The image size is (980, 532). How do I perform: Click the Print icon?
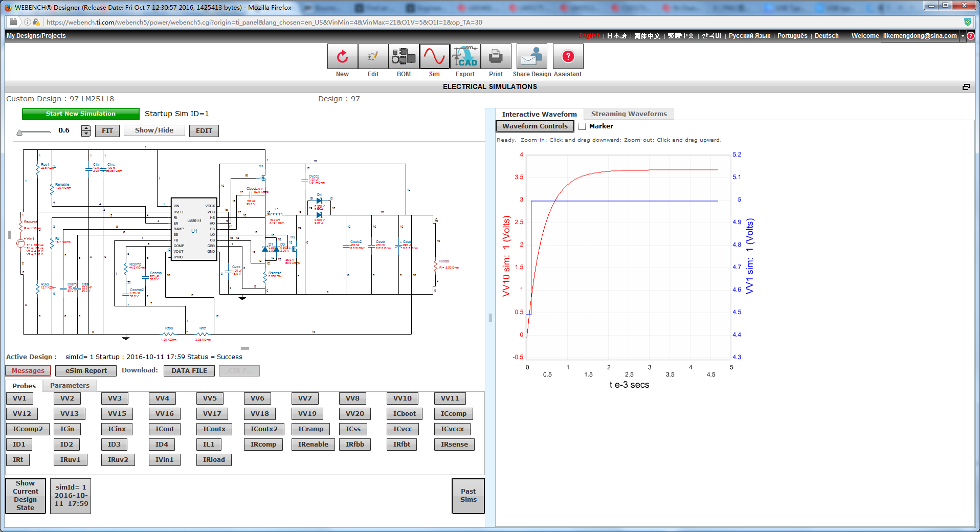coord(496,57)
